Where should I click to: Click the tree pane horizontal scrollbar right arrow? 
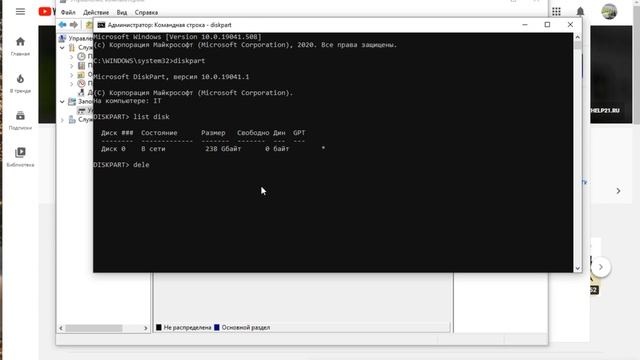pyautogui.click(x=146, y=328)
